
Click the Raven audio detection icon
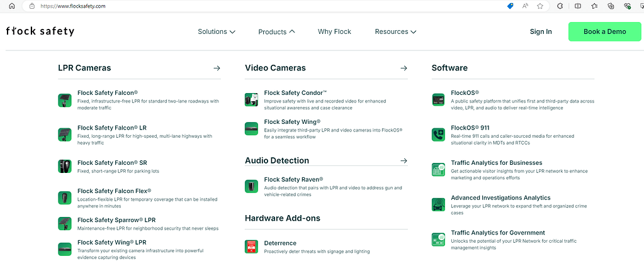[x=251, y=186]
